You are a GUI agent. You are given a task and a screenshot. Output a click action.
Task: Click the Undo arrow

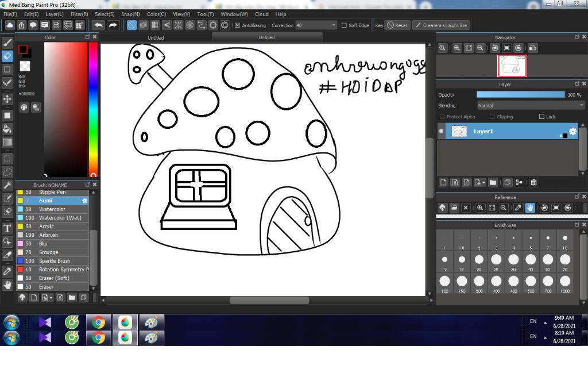tap(99, 25)
